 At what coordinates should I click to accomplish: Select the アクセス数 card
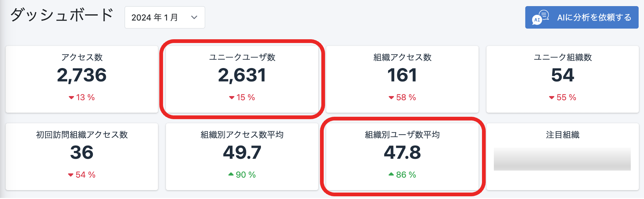pos(82,79)
